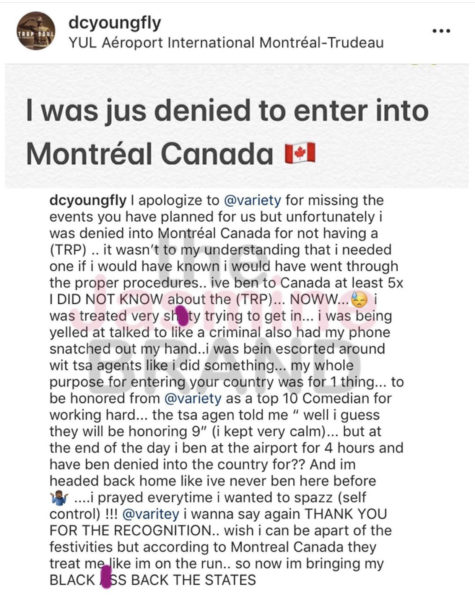Open first @variety mention in caption
Screen dimensions: 475x600
click(252, 200)
